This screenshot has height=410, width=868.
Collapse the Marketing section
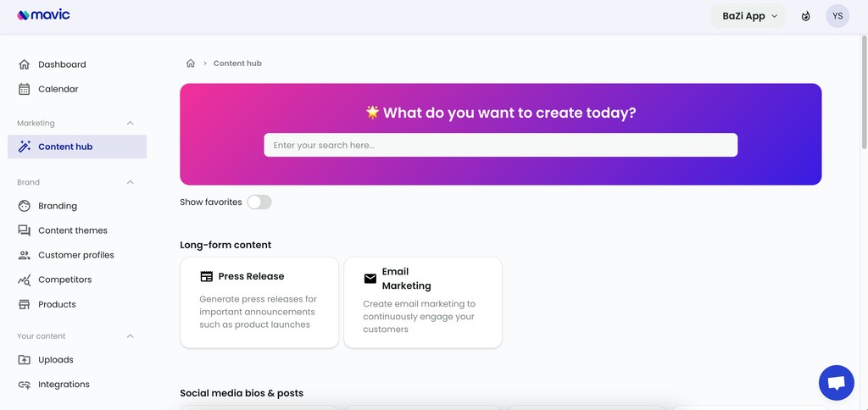(130, 123)
